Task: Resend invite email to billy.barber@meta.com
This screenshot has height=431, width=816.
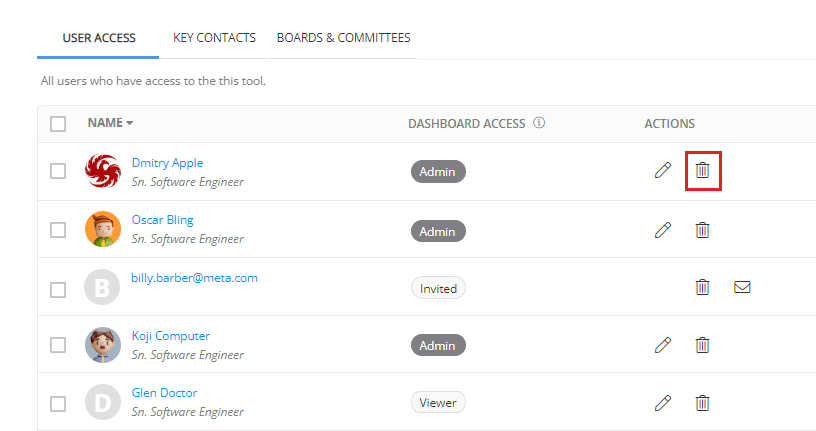Action: click(742, 287)
